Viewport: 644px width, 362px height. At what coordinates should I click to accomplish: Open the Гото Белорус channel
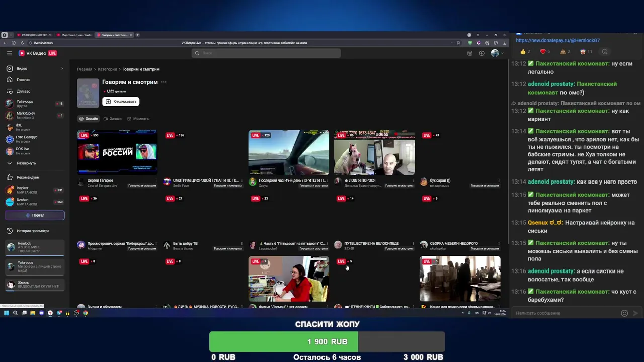[35, 139]
